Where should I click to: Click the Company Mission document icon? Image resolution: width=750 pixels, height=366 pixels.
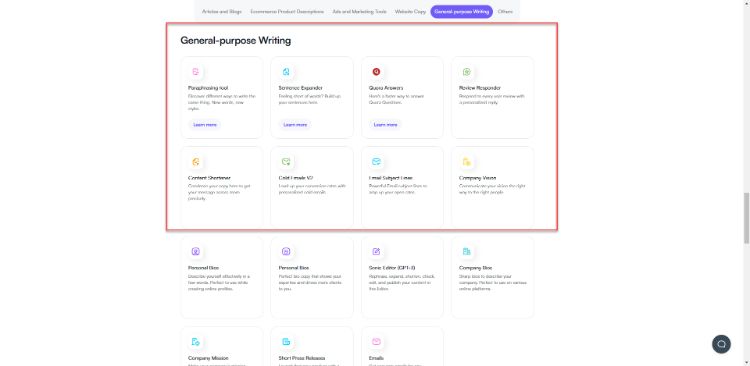pyautogui.click(x=195, y=342)
